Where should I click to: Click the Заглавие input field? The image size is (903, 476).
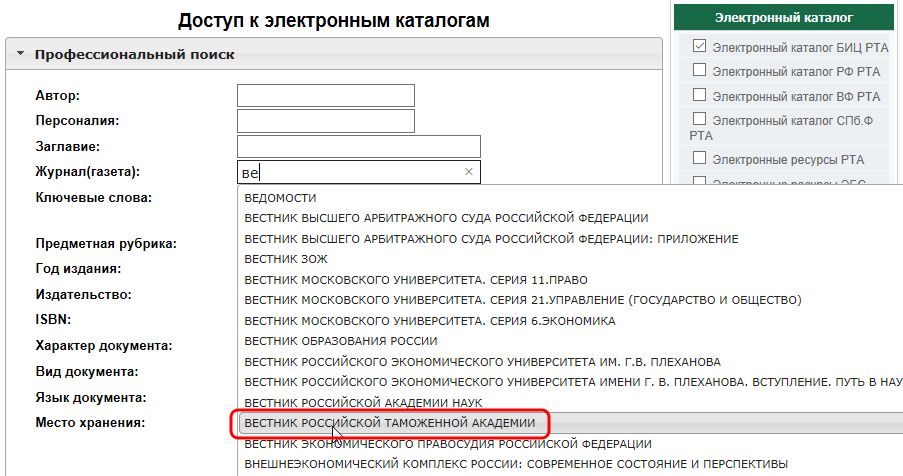coord(359,146)
